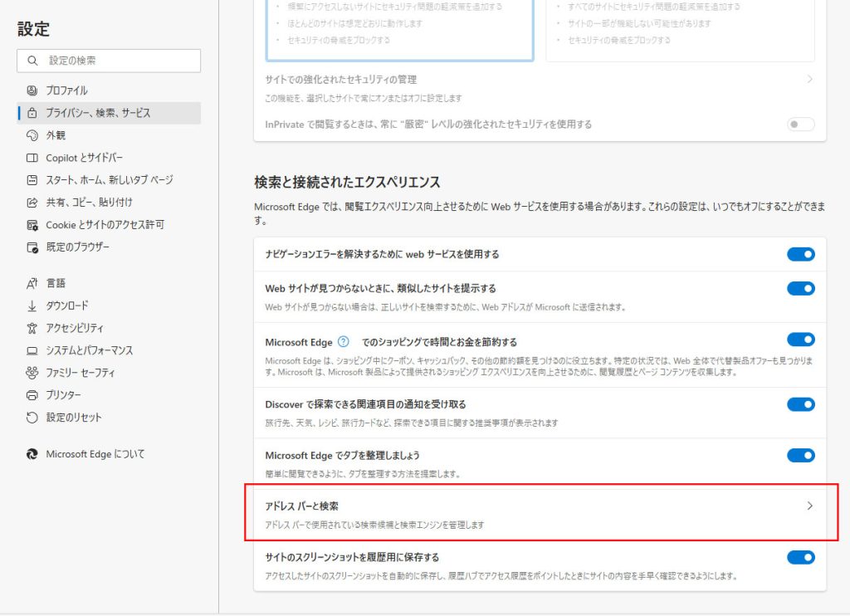
Task: Toggle the InPrivate 厳密 security switch
Action: pyautogui.click(x=801, y=125)
